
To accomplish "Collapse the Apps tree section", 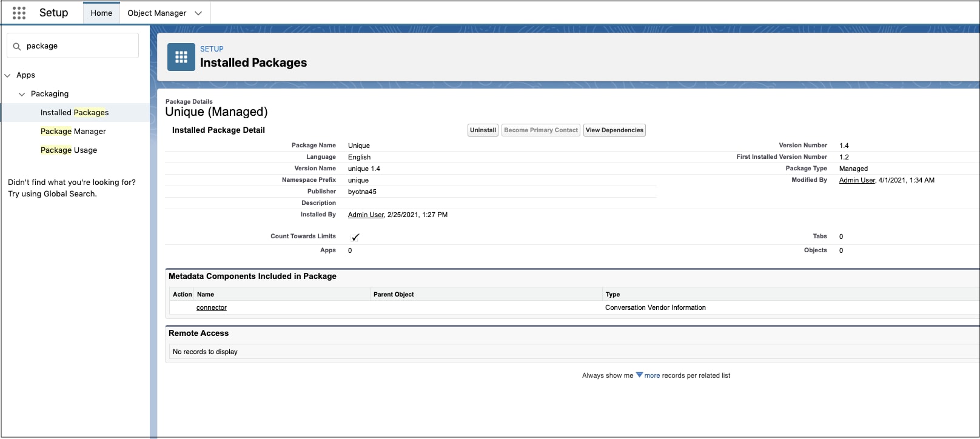I will pos(7,75).
